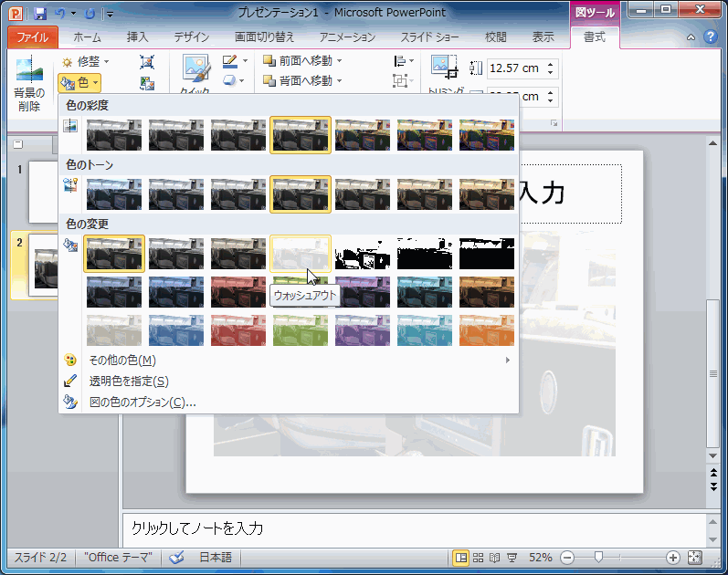Open 図の色のオプション(C)... menu item

pos(289,402)
